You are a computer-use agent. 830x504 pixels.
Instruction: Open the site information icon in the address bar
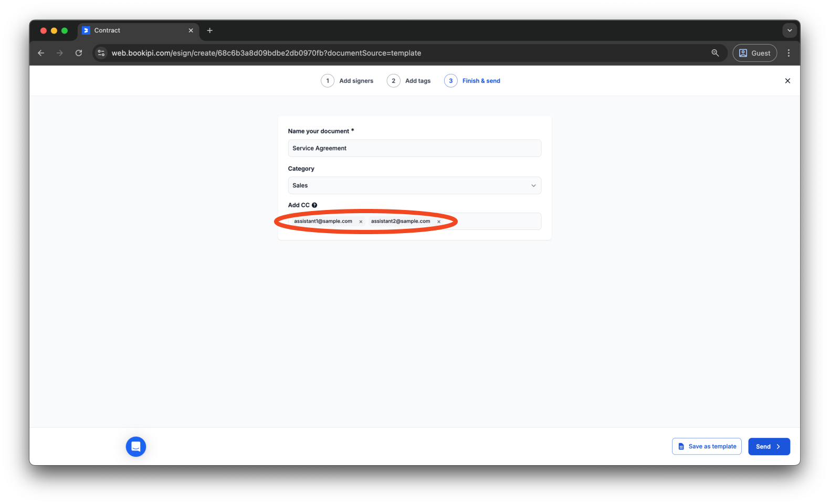[x=101, y=53]
